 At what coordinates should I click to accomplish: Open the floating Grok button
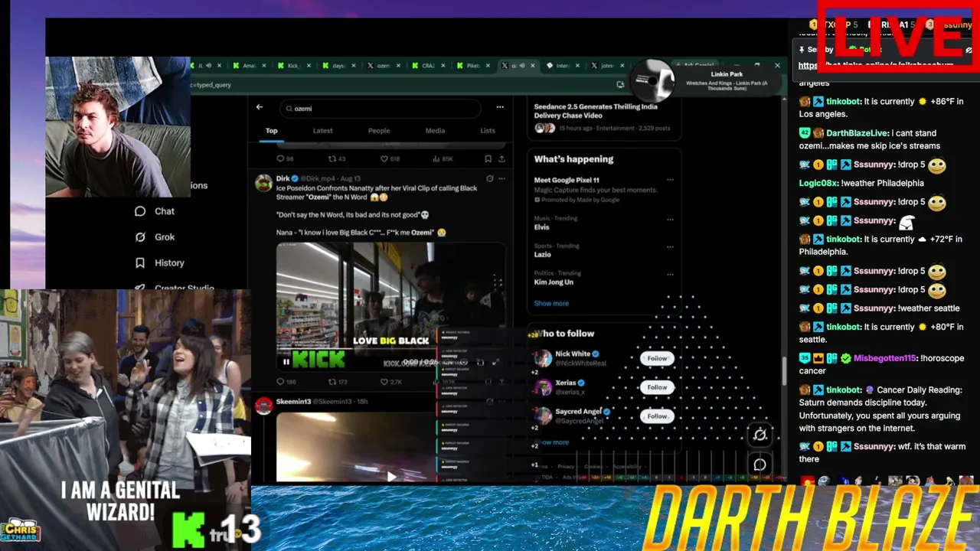[x=759, y=435]
